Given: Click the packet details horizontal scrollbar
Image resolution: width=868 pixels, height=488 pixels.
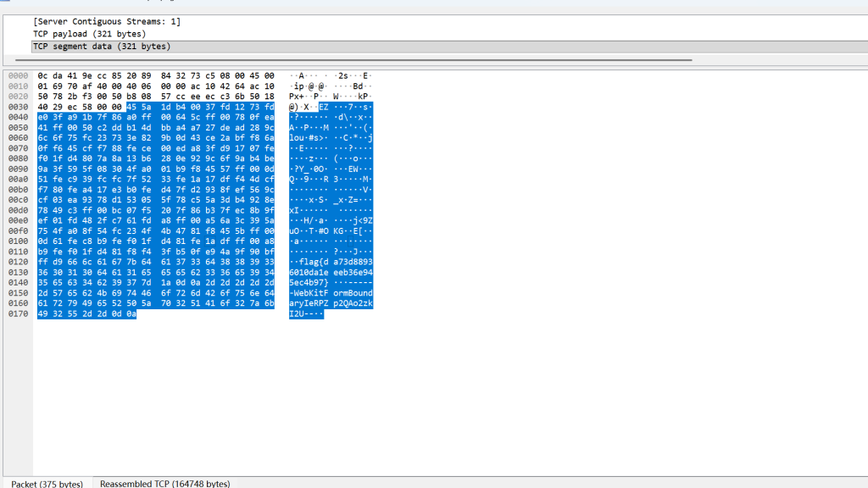Looking at the screenshot, I should (x=356, y=60).
